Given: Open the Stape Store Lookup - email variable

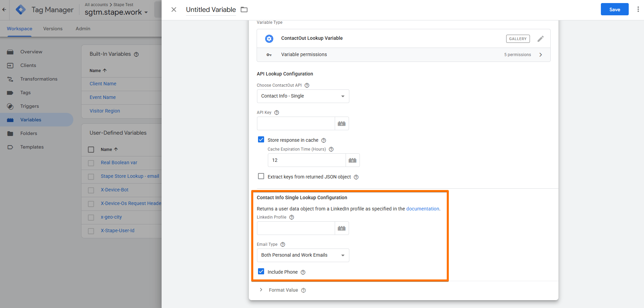Looking at the screenshot, I should click(130, 176).
